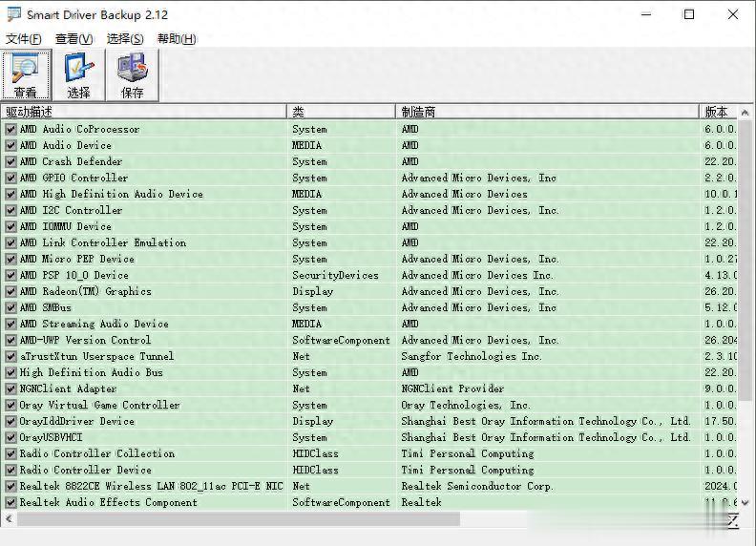Open the 选择(S) menu
This screenshot has width=756, height=546.
click(x=125, y=38)
